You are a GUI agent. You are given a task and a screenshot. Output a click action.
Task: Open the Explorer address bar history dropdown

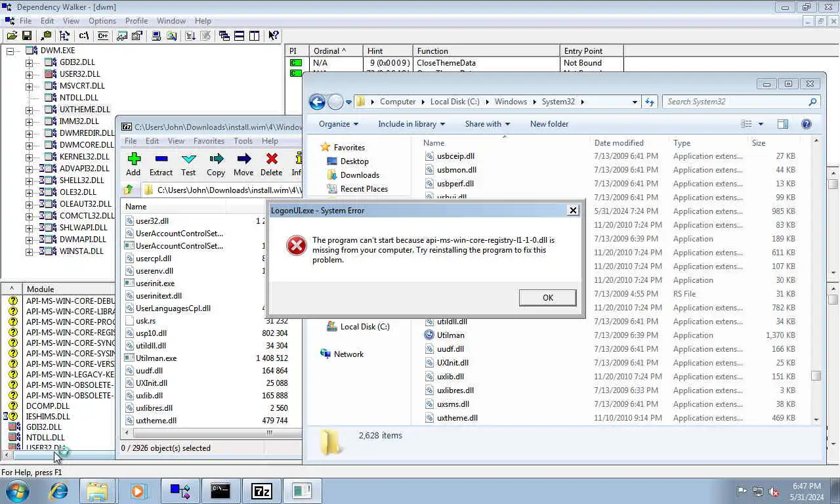(x=635, y=102)
